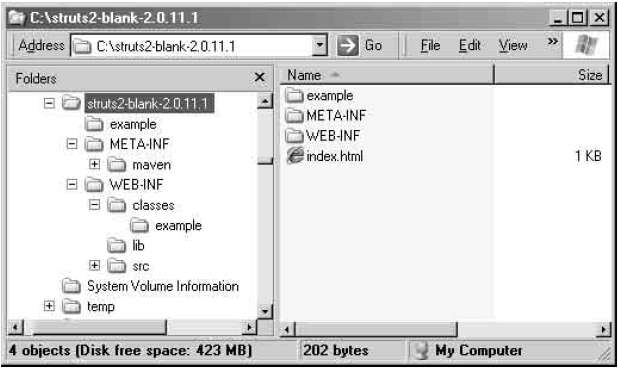Click folder tree horizontal scroll right arrow

coord(249,327)
